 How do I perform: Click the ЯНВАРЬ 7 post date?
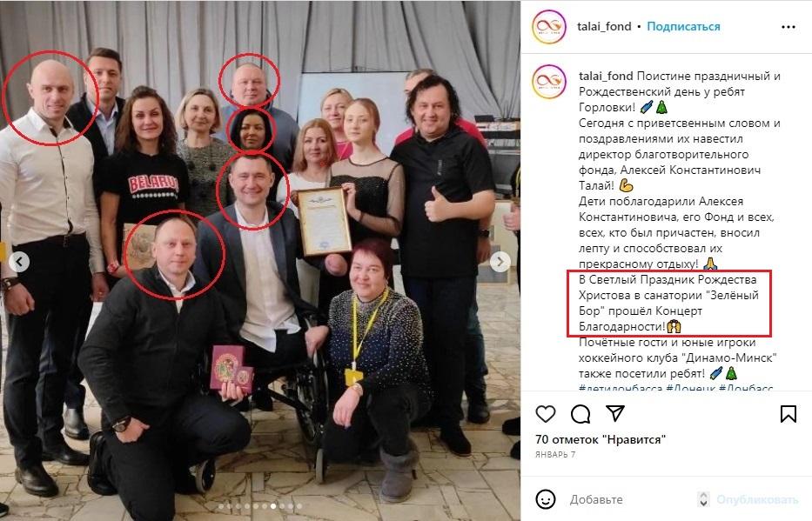[x=555, y=454]
